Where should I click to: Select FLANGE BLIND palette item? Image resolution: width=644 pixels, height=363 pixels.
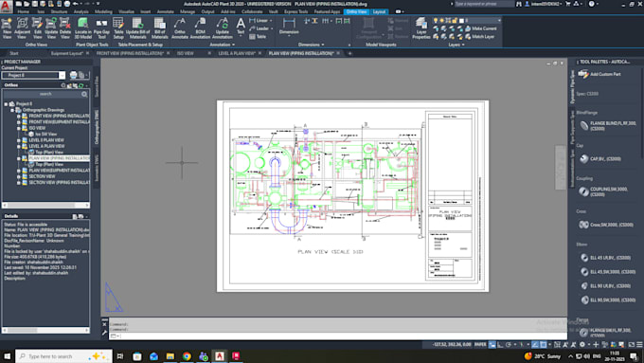(x=608, y=126)
